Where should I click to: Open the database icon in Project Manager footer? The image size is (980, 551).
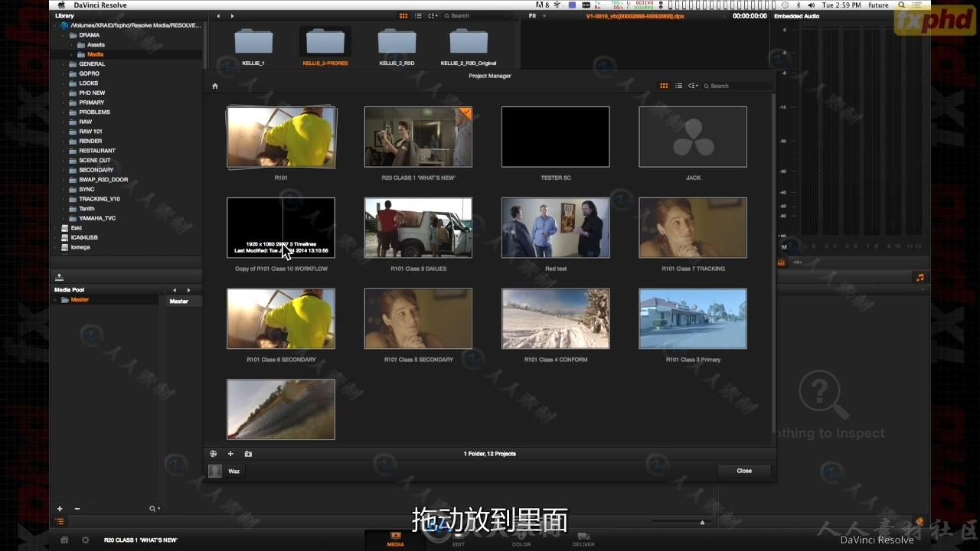(x=214, y=454)
